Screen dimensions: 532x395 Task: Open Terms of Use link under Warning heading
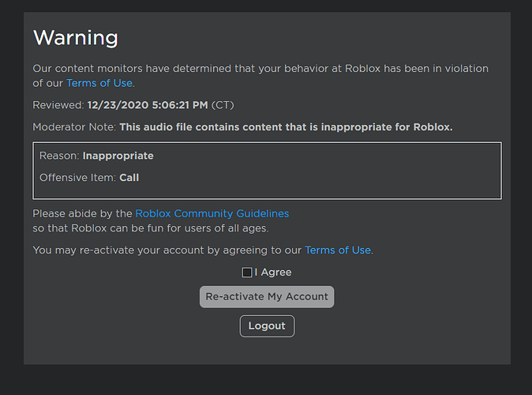(99, 83)
